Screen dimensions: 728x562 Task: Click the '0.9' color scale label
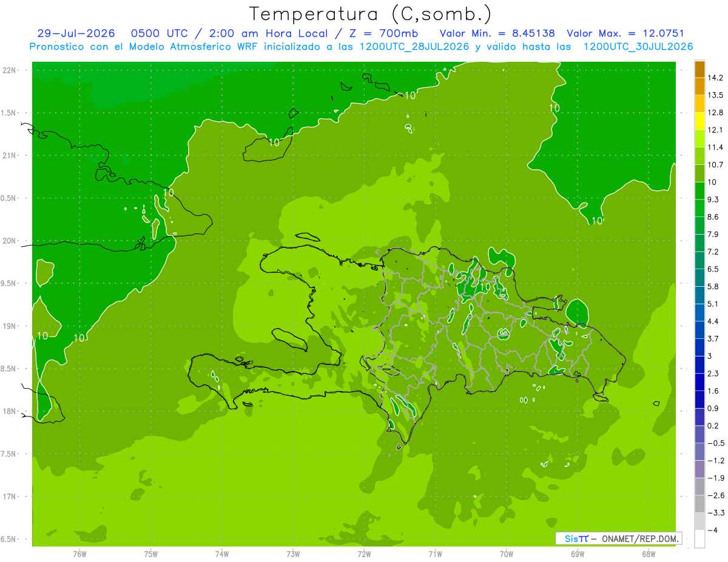pos(713,408)
